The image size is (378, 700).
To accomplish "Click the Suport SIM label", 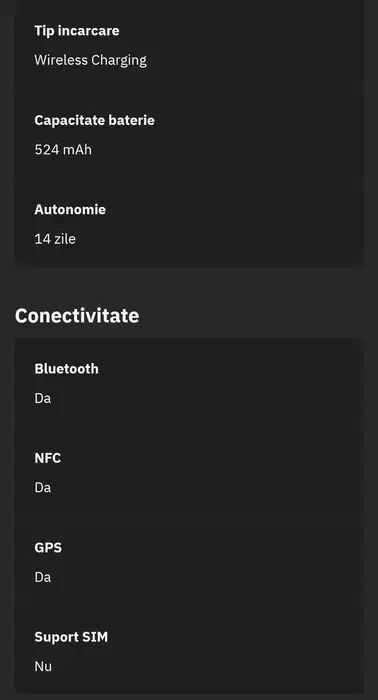I will point(71,637).
